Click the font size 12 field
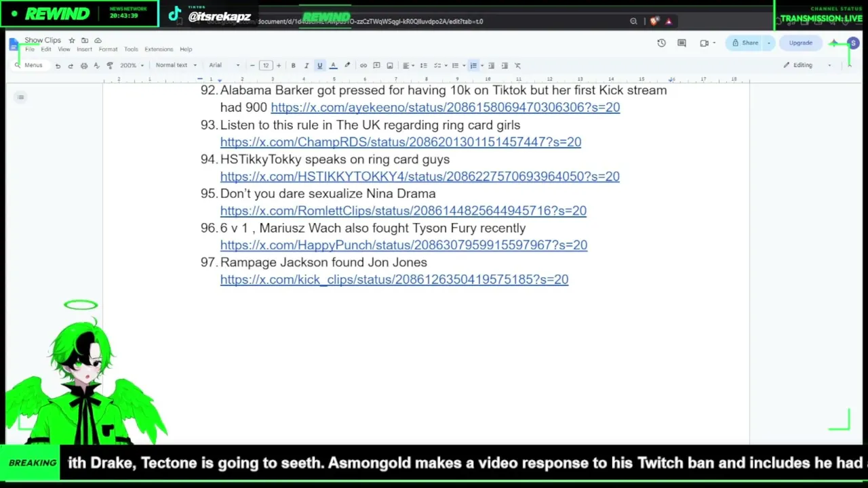 click(x=265, y=66)
